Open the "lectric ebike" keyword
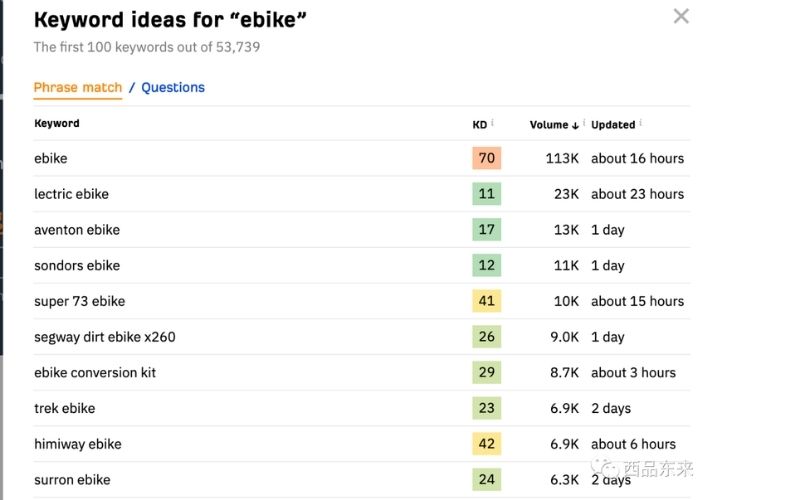 [71, 194]
